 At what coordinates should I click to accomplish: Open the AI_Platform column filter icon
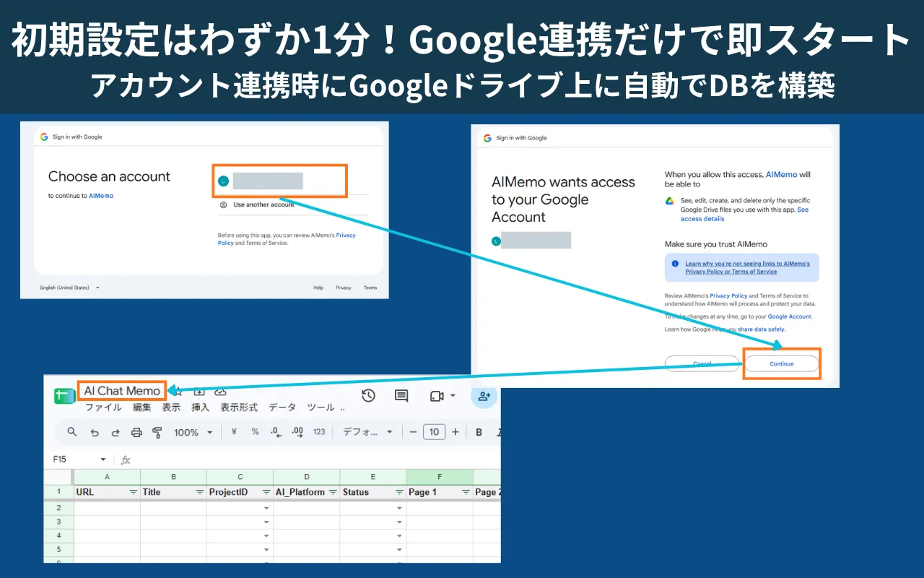coord(333,492)
